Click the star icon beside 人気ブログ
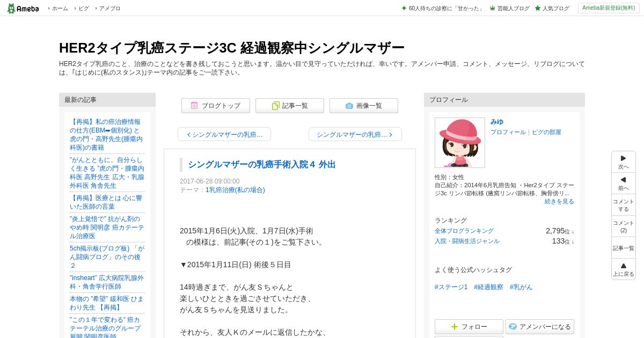 coord(538,9)
